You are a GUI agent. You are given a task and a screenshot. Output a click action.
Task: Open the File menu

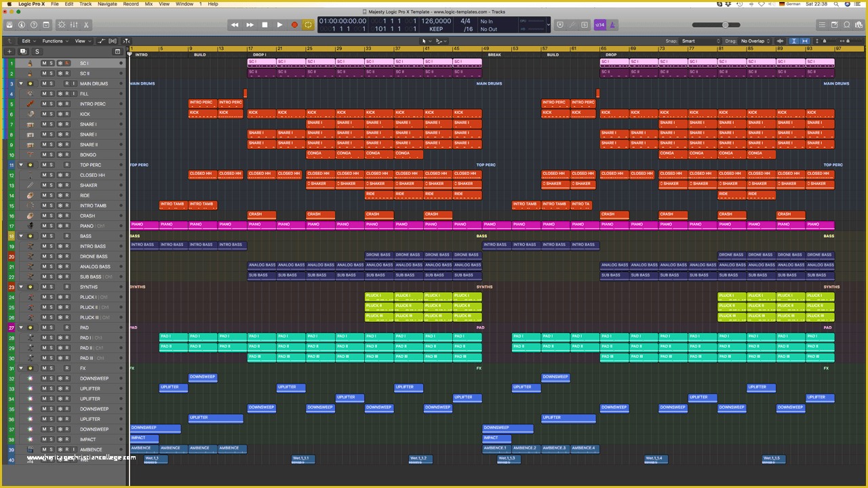[55, 4]
